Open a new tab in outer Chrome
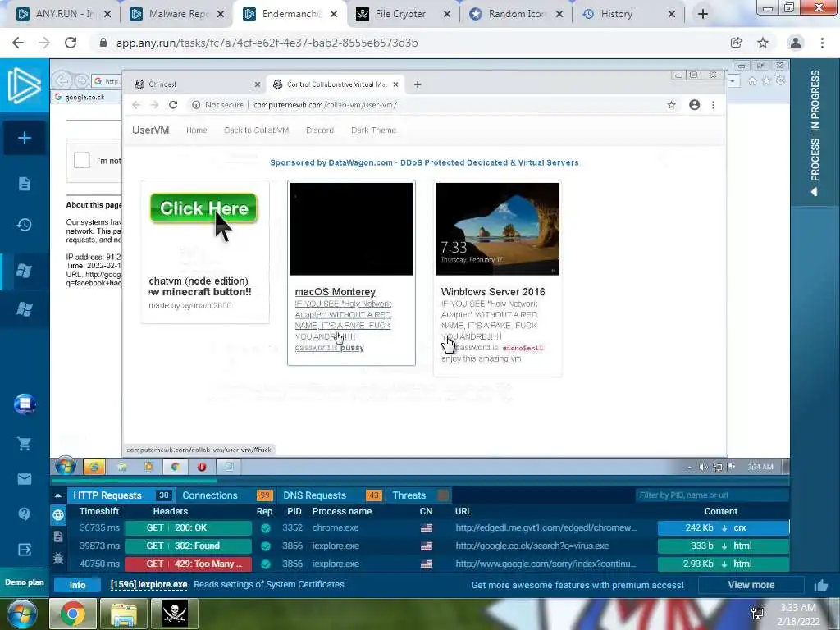The width and height of the screenshot is (840, 630). (x=703, y=14)
